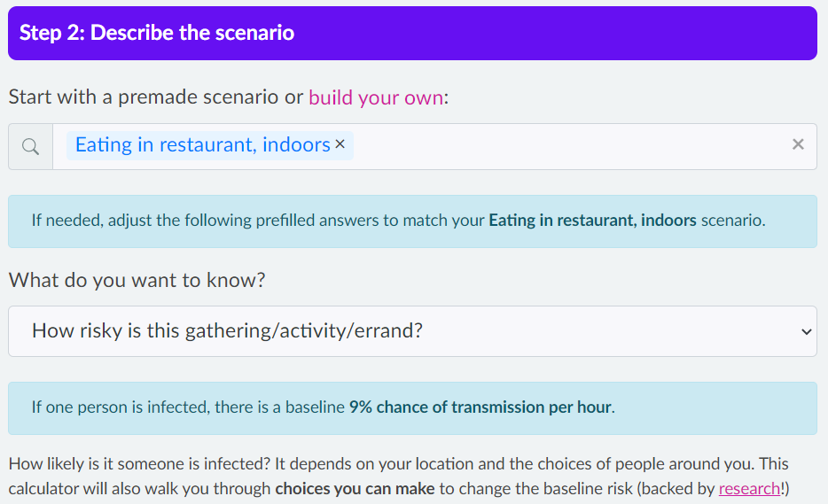The height and width of the screenshot is (504, 828).
Task: Click the Step 2: Describe the scenario header
Action: pyautogui.click(x=412, y=34)
